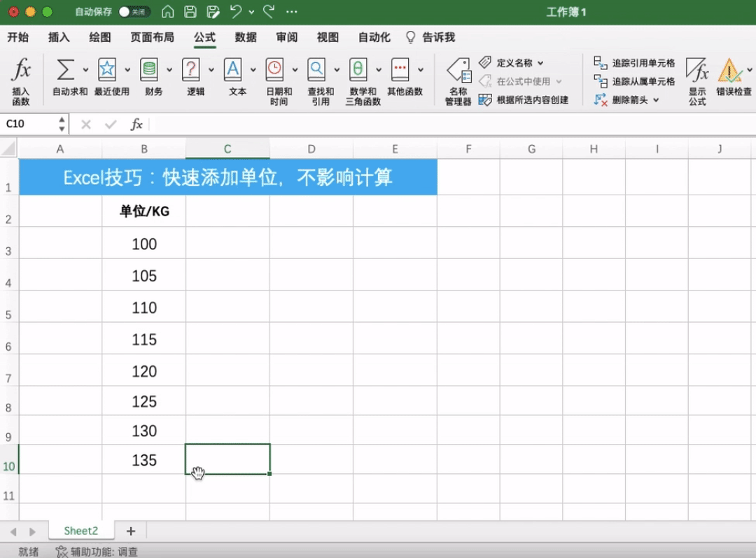The width and height of the screenshot is (756, 558).
Task: Open Text (文本) functions icon
Action: [x=233, y=69]
